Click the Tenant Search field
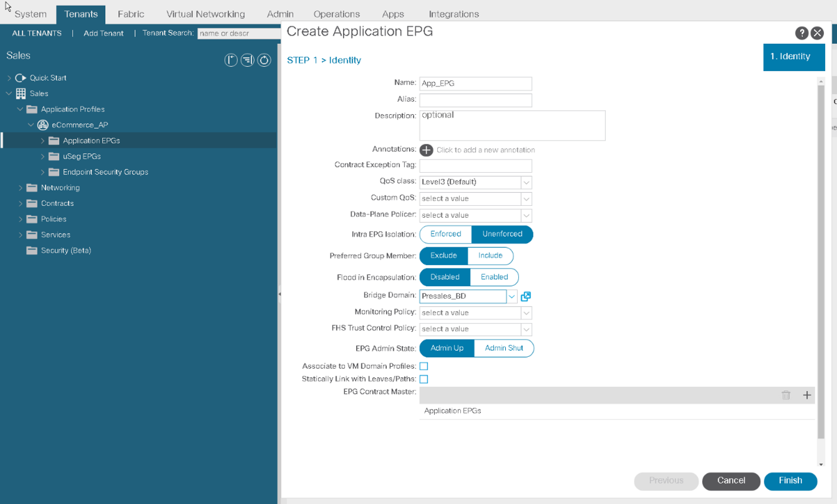This screenshot has height=504, width=837. pyautogui.click(x=240, y=33)
